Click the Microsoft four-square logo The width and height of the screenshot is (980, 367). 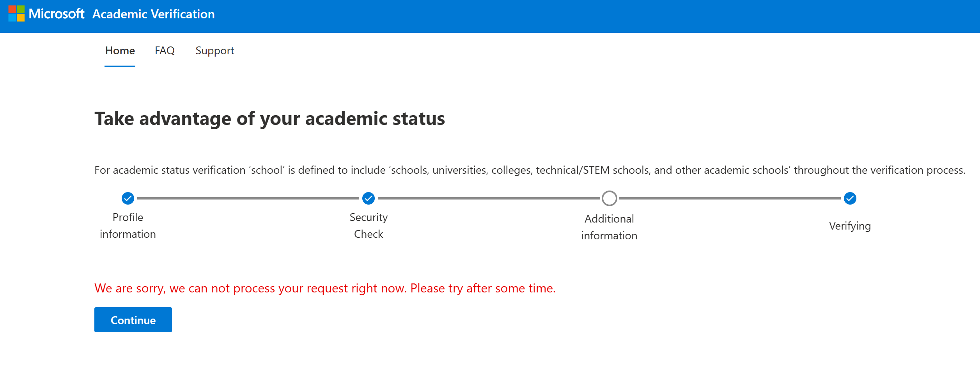click(x=16, y=14)
